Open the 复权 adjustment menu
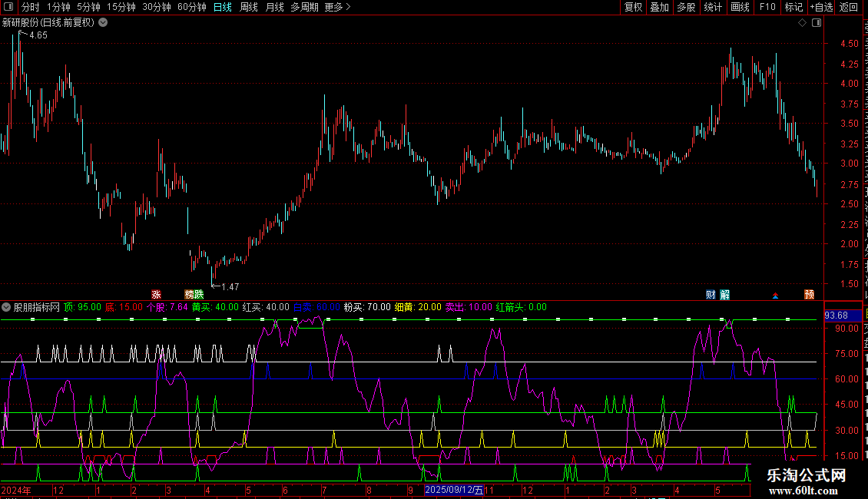Image resolution: width=868 pixels, height=499 pixels. coord(633,7)
